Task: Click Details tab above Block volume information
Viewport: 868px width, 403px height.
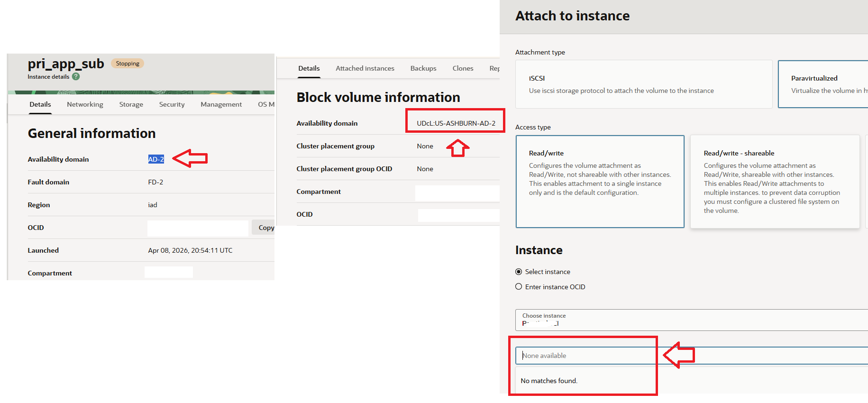Action: (x=309, y=68)
